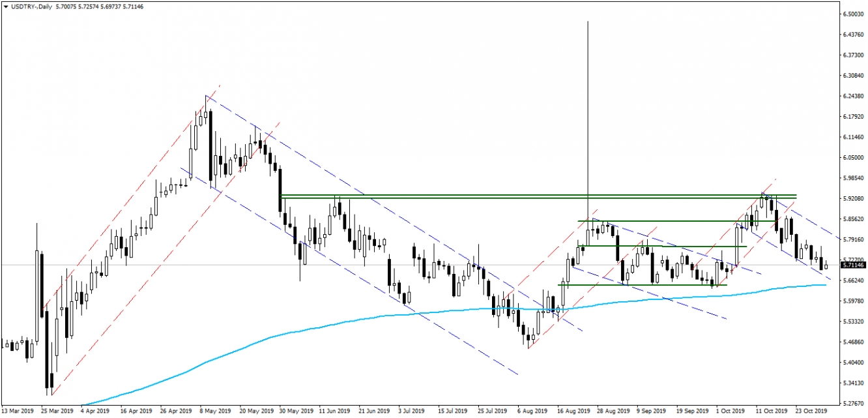Click the 15 Jul 2019 date label
This screenshot has height=418, width=868.
coord(454,411)
